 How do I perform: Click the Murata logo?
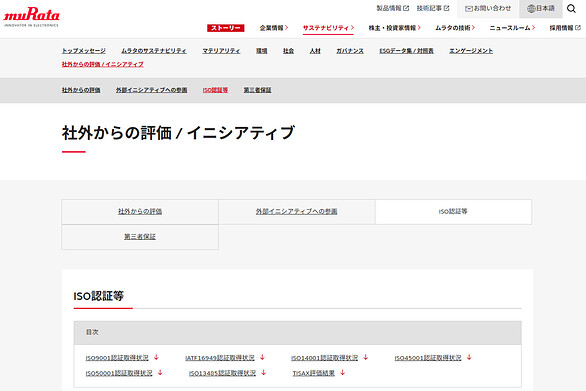(31, 17)
